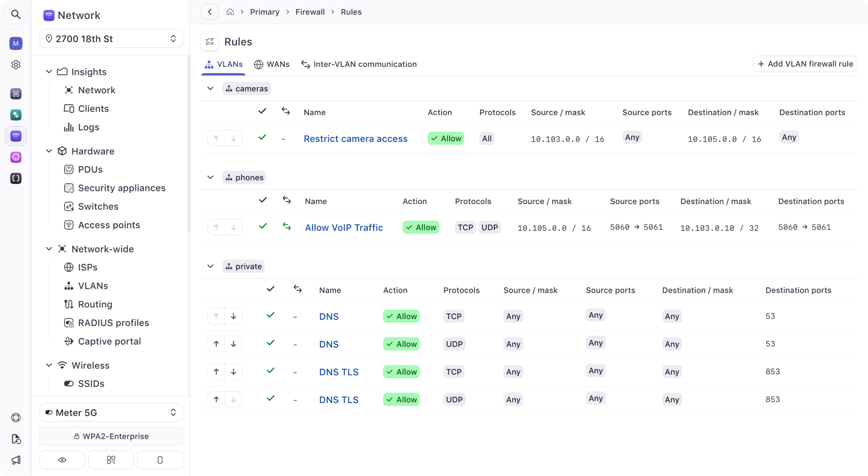Viewport: 868px width, 476px height.
Task: Move the DNS TLS UDP rule up
Action: (x=217, y=399)
